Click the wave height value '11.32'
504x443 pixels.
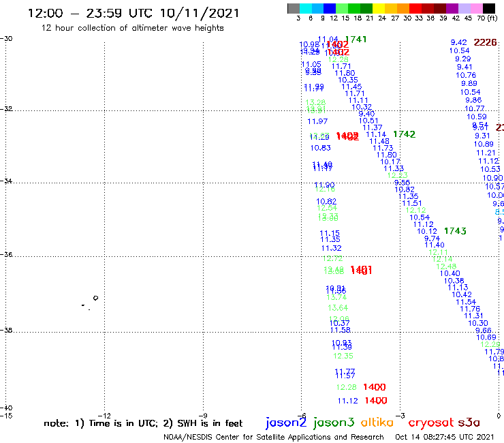click(332, 248)
